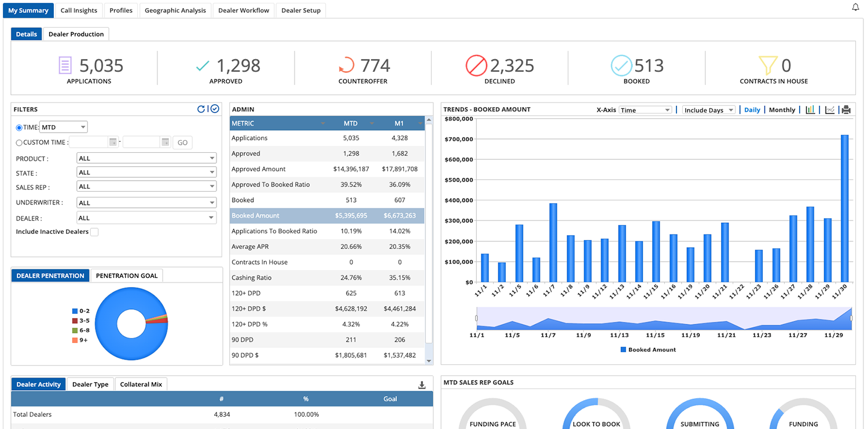Toggle the Booked Amount chart legend series
The width and height of the screenshot is (868, 429).
click(648, 350)
